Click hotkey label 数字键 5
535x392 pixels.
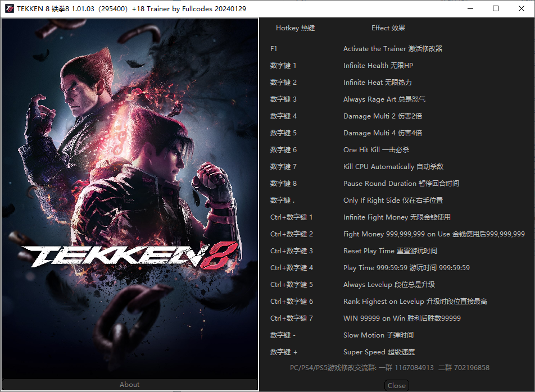tap(283, 133)
